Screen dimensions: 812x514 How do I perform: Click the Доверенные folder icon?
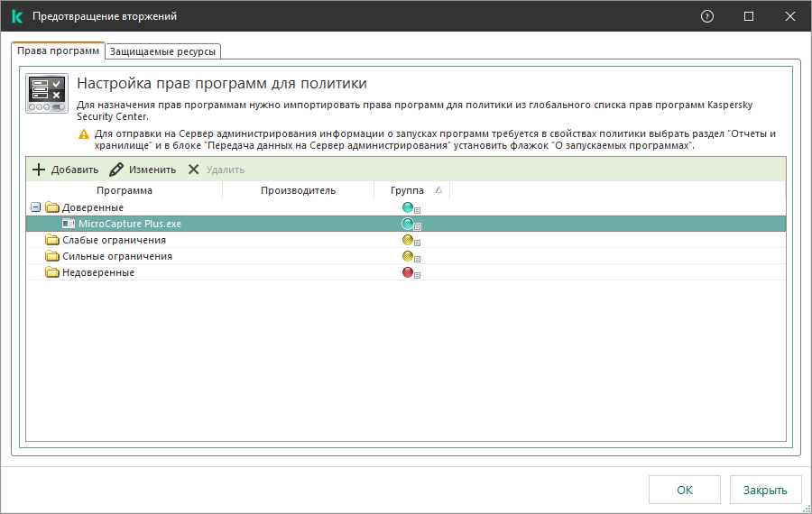[52, 208]
